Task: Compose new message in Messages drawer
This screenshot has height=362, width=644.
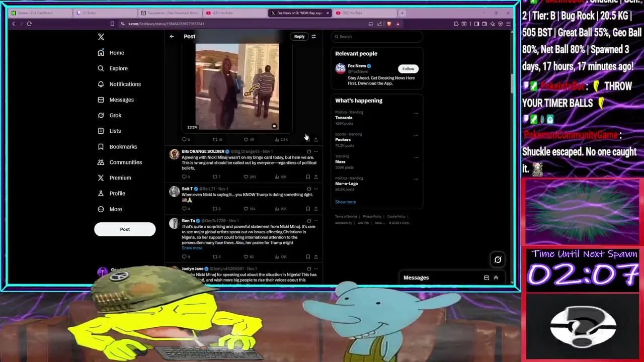Action: click(x=486, y=278)
